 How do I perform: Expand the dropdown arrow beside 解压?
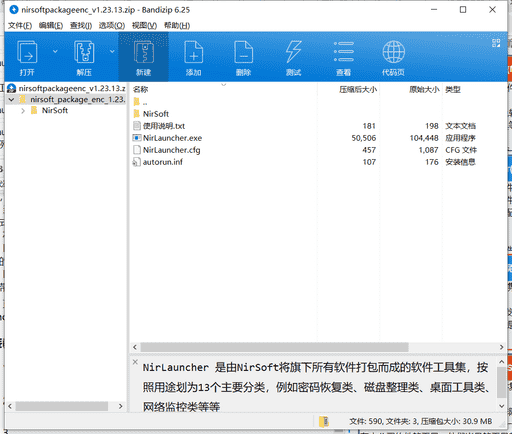click(112, 51)
